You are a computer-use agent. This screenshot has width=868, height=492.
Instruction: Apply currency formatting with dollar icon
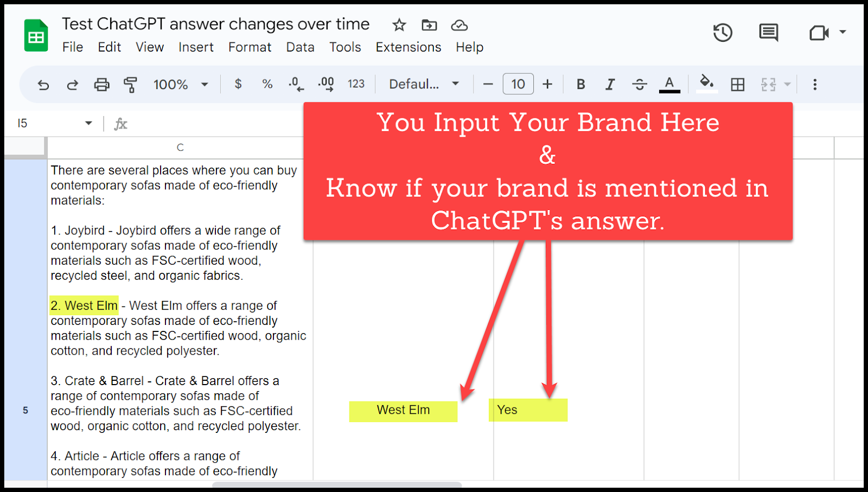238,84
